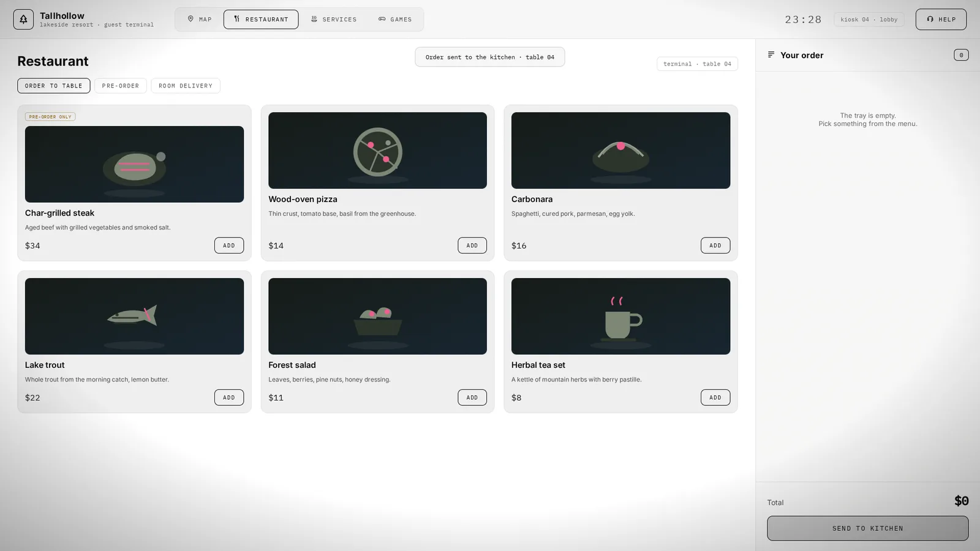Add Char-grilled steak to the order

(229, 246)
